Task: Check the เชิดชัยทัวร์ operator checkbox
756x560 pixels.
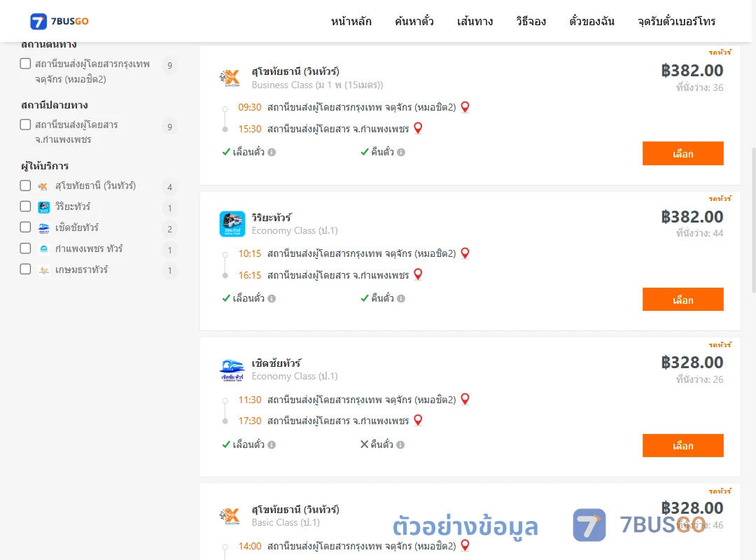Action: (26, 227)
